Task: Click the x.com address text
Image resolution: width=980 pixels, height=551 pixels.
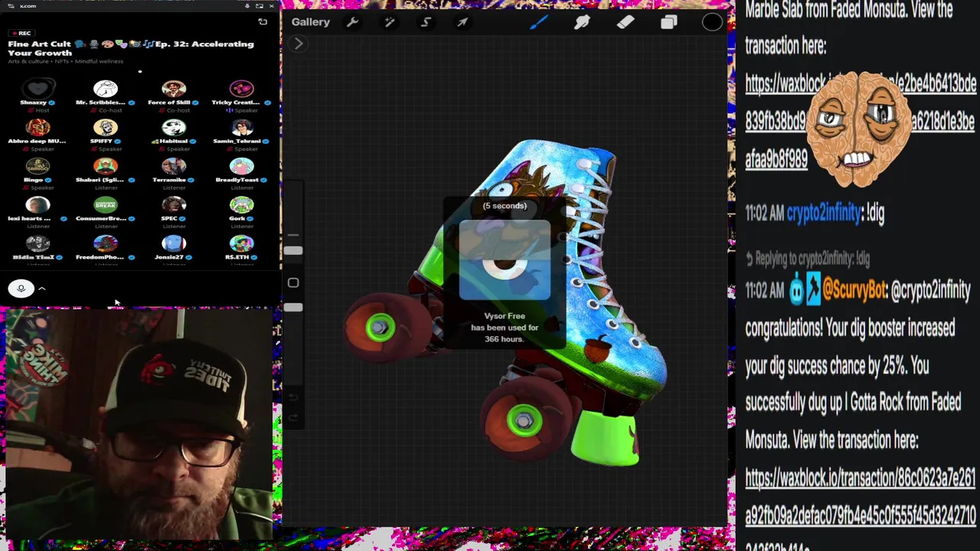Action: click(28, 6)
